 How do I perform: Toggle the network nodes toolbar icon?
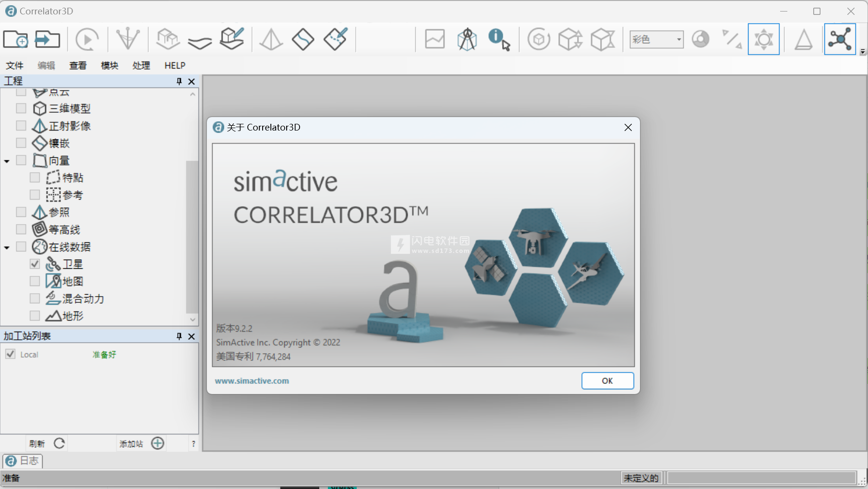pos(840,39)
